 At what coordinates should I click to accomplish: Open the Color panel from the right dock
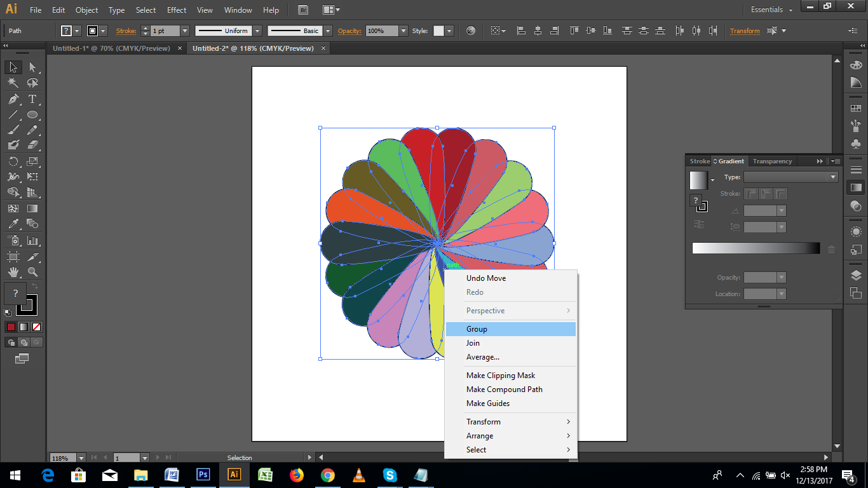click(x=857, y=64)
